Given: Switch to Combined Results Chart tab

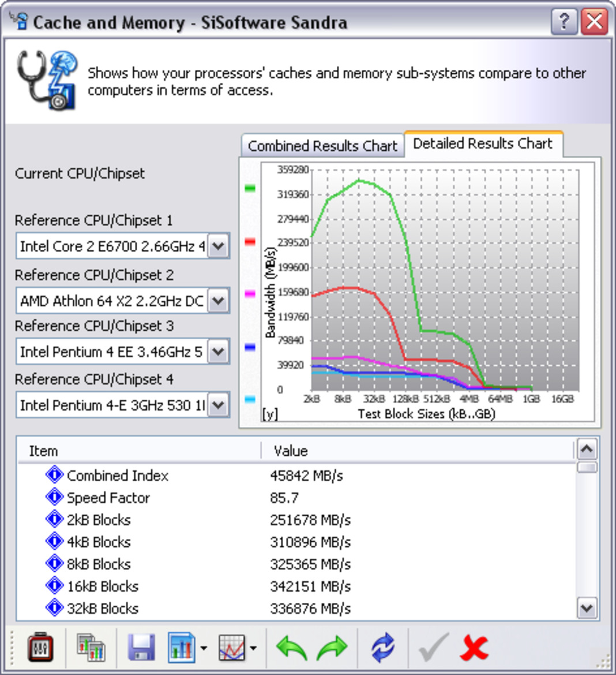Looking at the screenshot, I should click(x=322, y=145).
